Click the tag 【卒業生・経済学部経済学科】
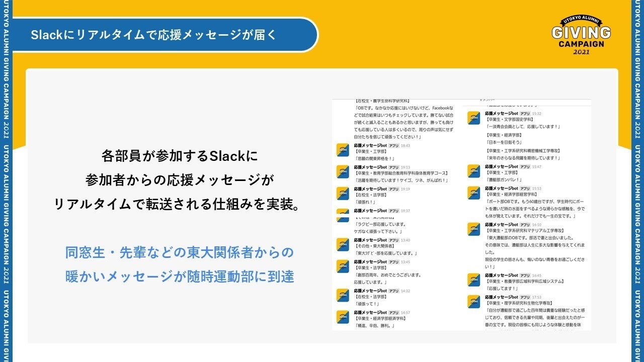 [380, 318]
